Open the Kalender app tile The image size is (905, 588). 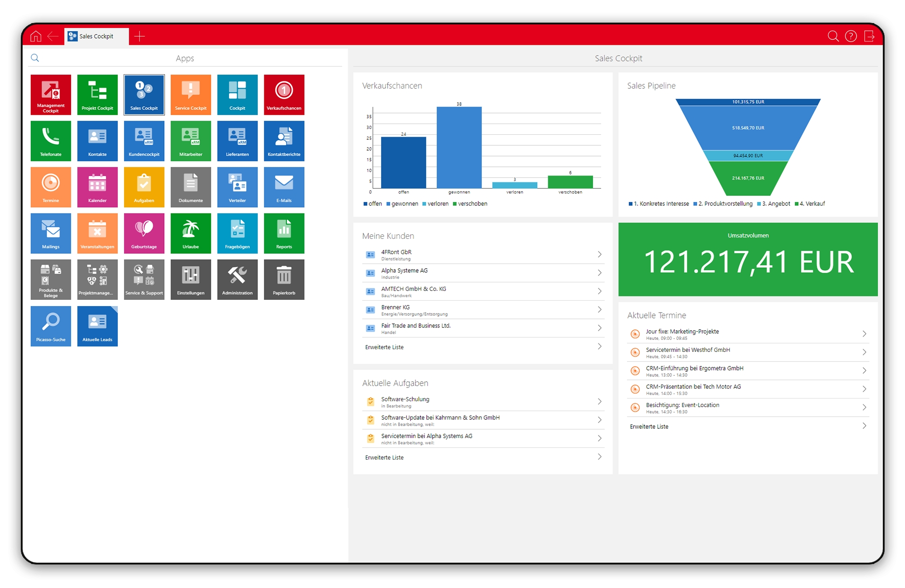click(x=97, y=187)
